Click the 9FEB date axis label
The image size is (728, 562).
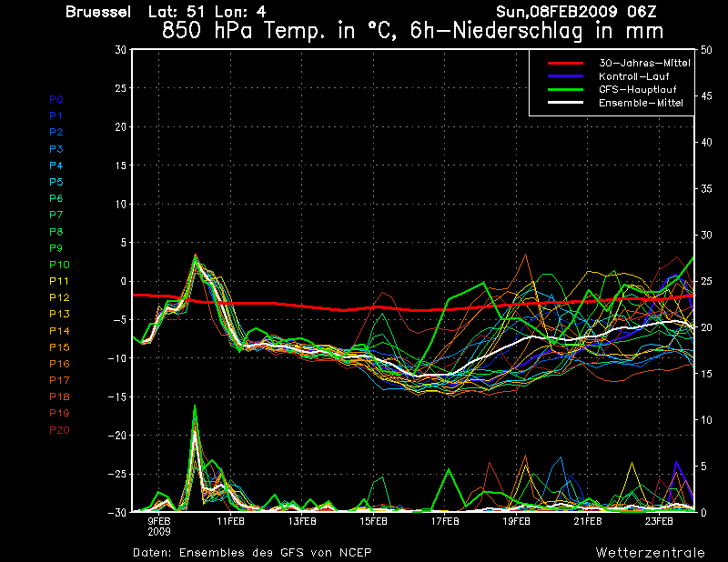pos(159,521)
